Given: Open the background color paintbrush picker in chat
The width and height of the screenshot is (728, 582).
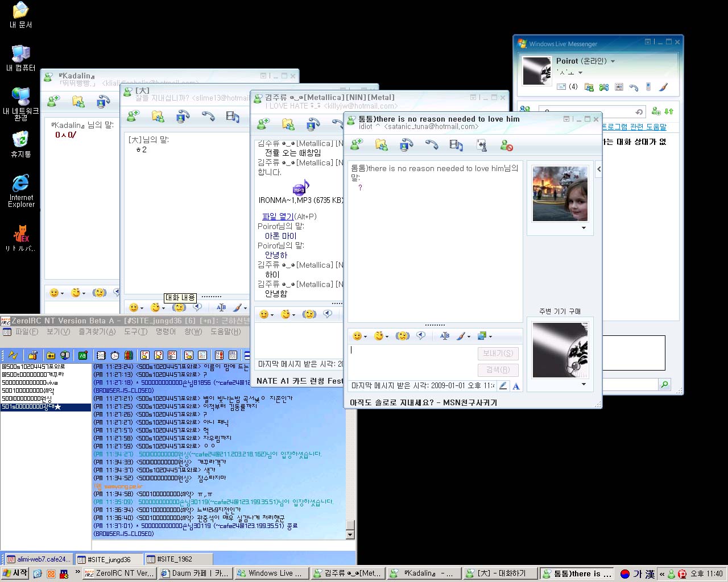Looking at the screenshot, I should point(463,336).
